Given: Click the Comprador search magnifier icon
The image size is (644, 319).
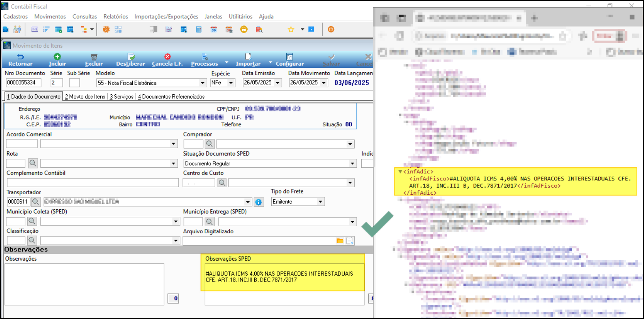Looking at the screenshot, I should [209, 144].
